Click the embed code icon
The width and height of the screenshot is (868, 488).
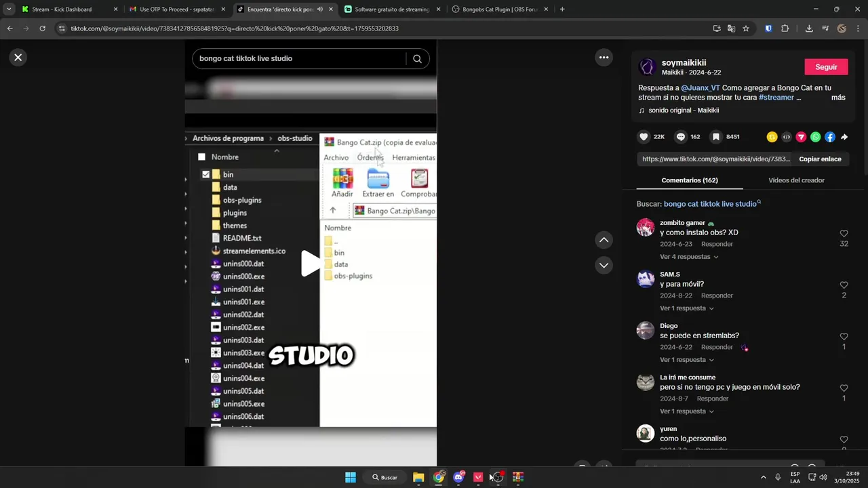(x=787, y=137)
